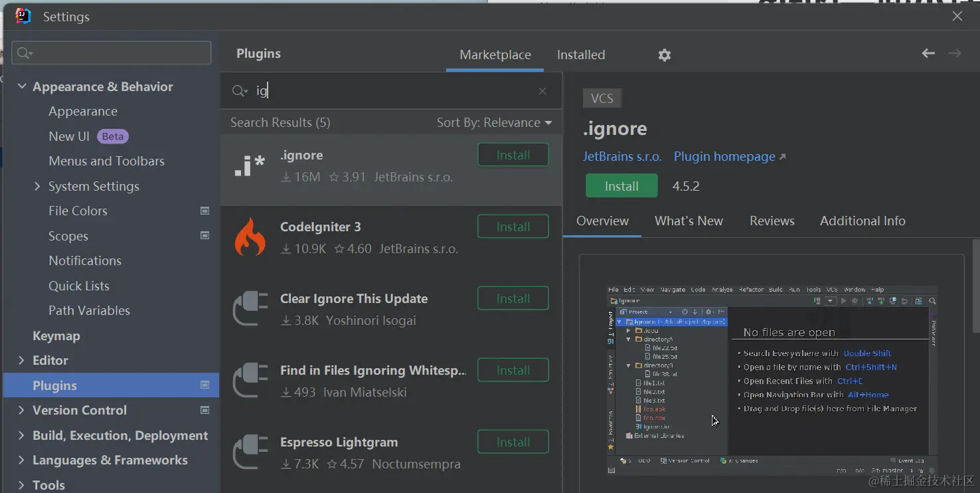The width and height of the screenshot is (980, 493).
Task: Click the project-level marker beside Plugins
Action: (x=205, y=385)
